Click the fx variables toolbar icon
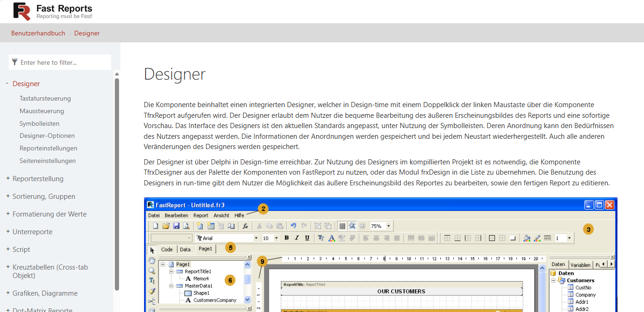The width and height of the screenshot is (644, 312). click(245, 226)
